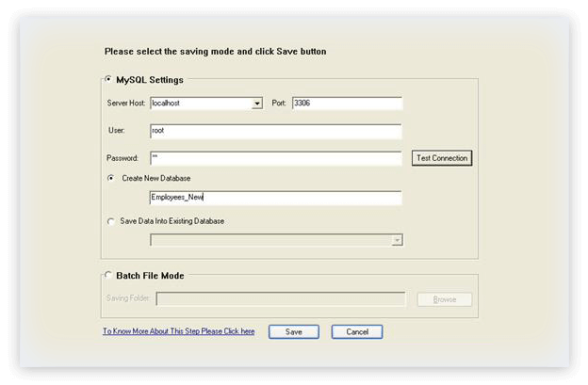Click the Cancel button
Screen dimensions: 588x385
coord(357,332)
